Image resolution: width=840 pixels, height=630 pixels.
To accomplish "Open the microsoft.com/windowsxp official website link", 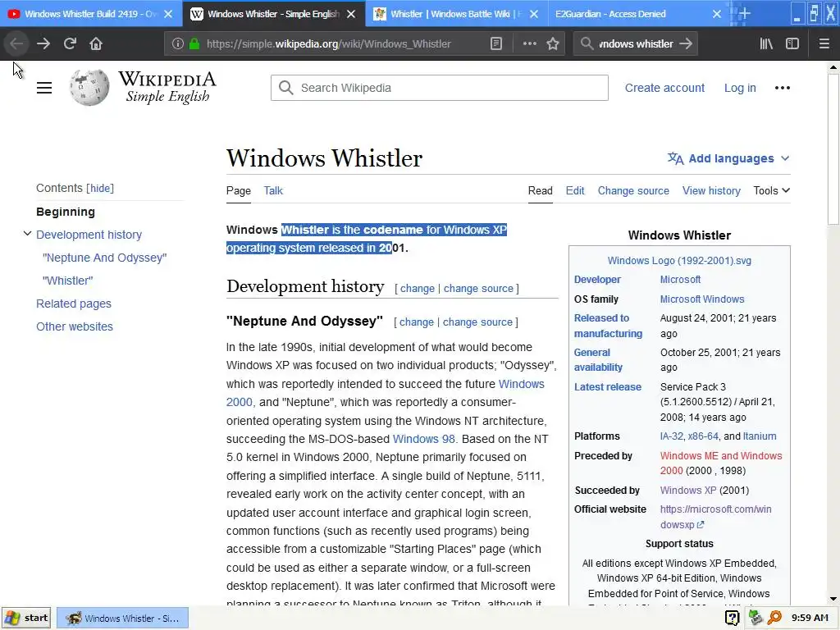I will [715, 517].
